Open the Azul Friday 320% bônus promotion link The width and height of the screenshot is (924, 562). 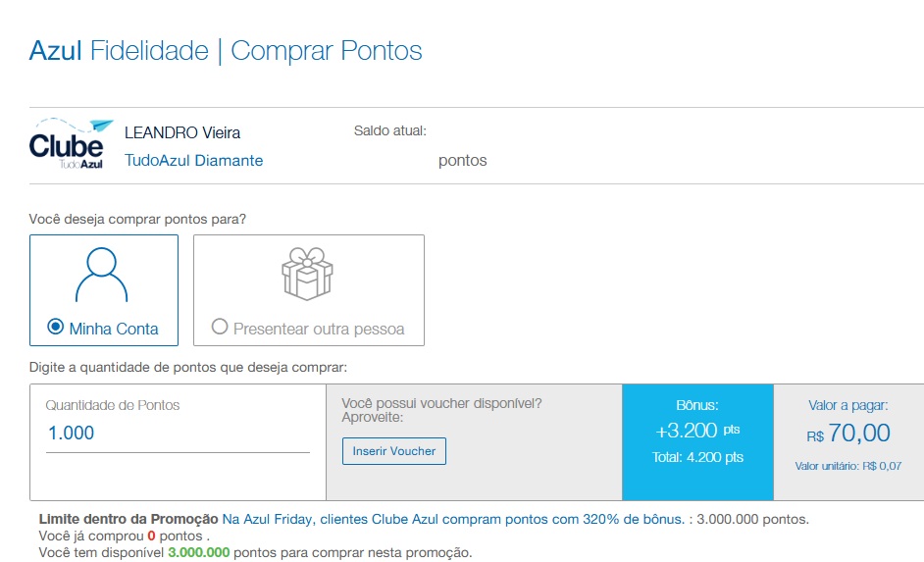point(453,519)
